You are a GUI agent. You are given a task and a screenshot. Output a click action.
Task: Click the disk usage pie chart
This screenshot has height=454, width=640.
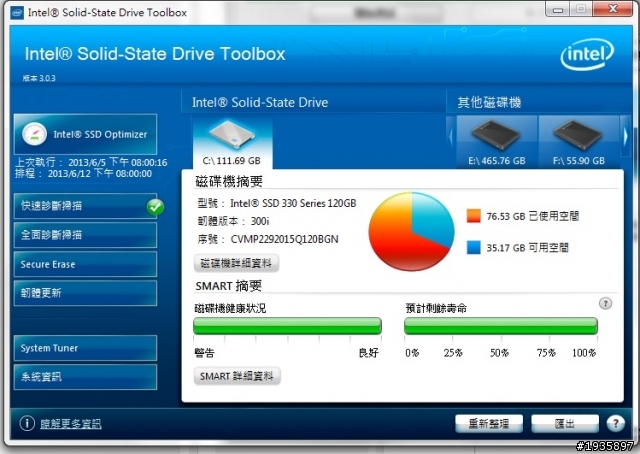[x=411, y=231]
